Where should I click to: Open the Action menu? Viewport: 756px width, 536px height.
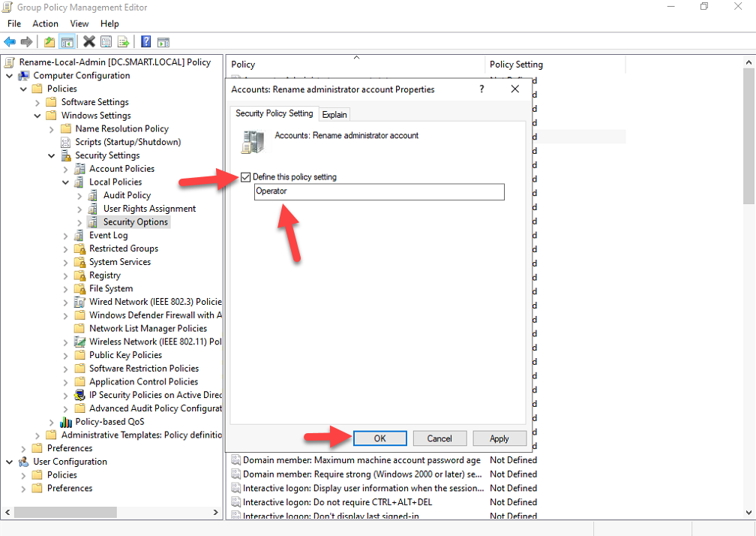45,23
